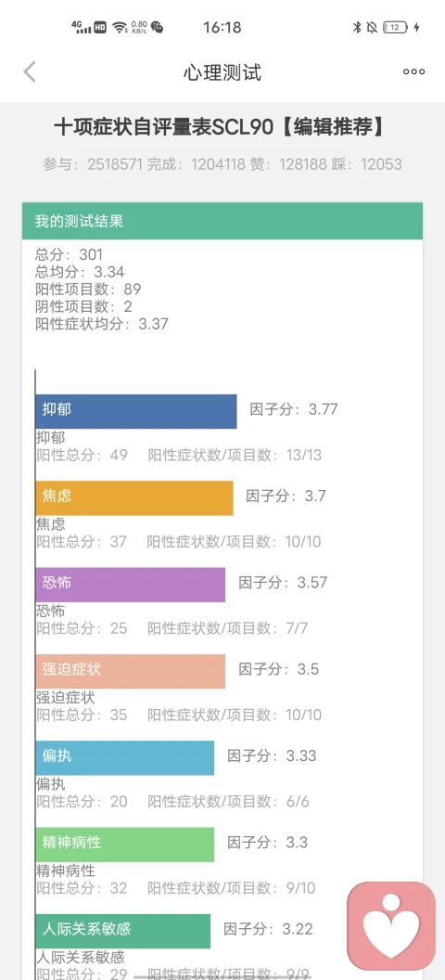Tap the Wi-Fi signal icon
This screenshot has width=445, height=980.
120,27
